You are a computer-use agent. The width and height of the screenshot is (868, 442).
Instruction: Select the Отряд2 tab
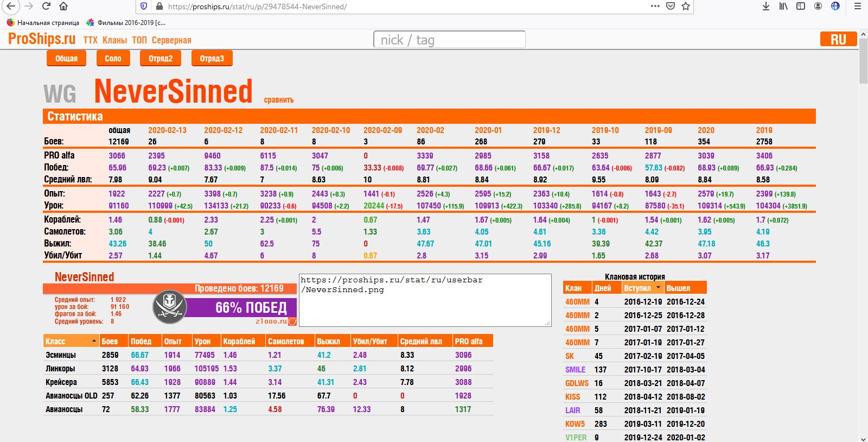click(161, 58)
